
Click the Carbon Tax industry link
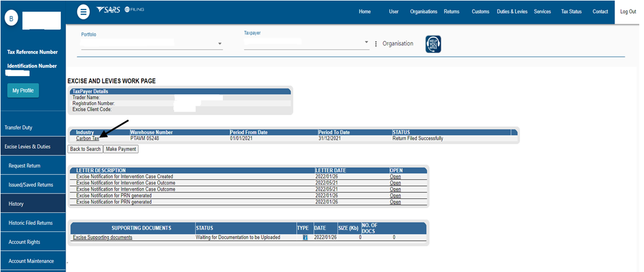pyautogui.click(x=87, y=139)
